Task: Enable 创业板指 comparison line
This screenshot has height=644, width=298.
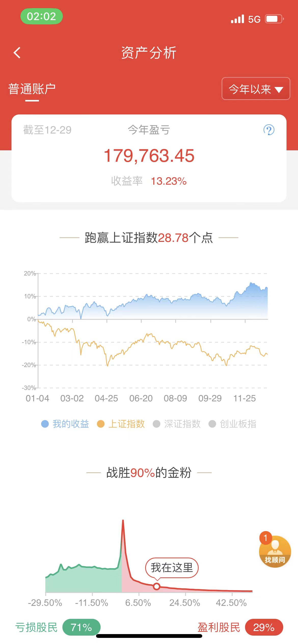Action: click(x=232, y=424)
